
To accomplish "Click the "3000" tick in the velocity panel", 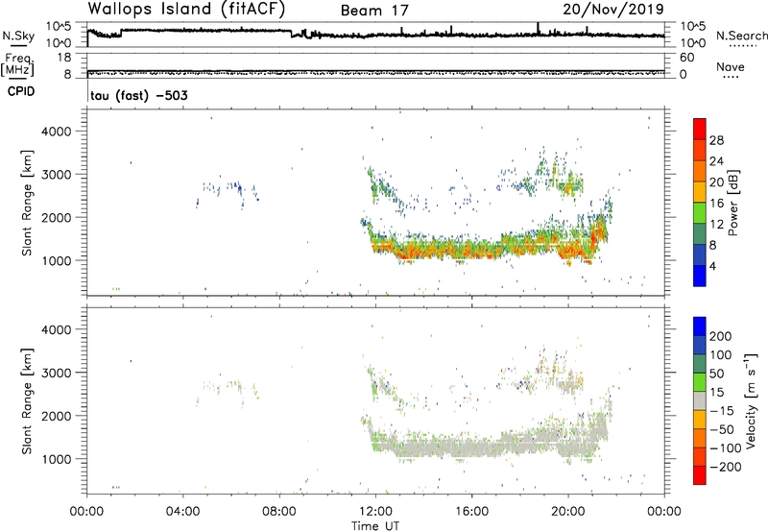I will (56, 373).
